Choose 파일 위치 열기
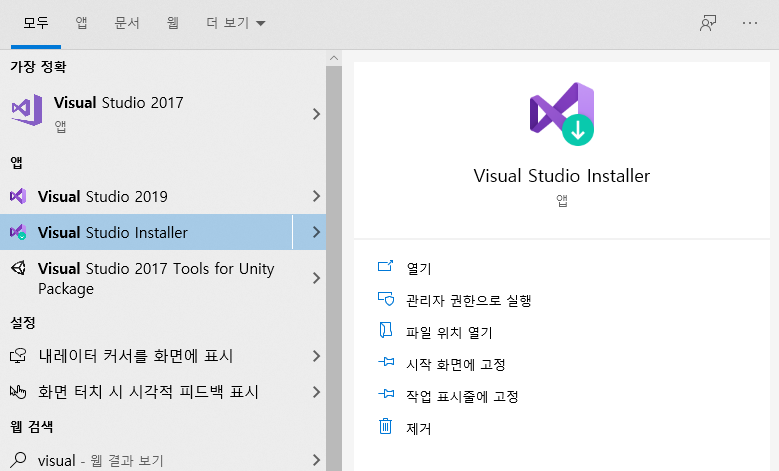The height and width of the screenshot is (471, 779). click(449, 332)
